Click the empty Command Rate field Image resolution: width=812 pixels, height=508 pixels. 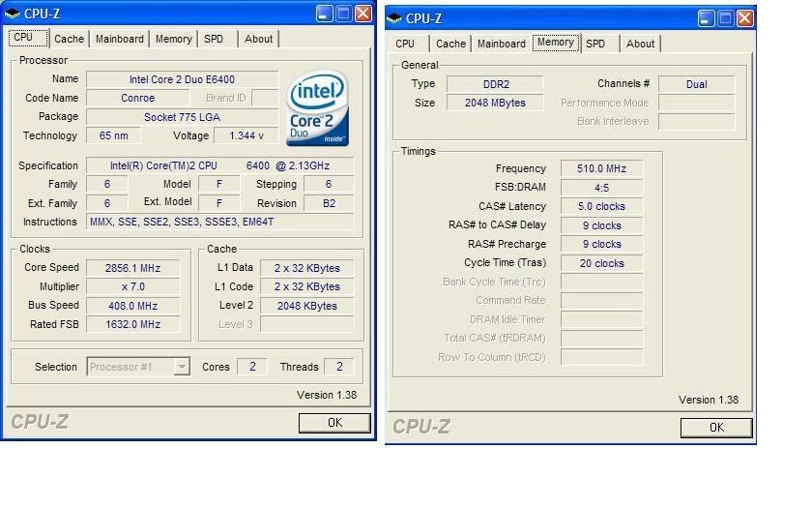(601, 301)
